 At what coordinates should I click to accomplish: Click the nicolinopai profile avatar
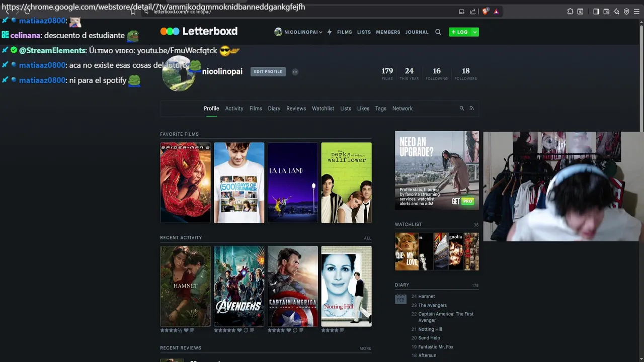pyautogui.click(x=179, y=73)
